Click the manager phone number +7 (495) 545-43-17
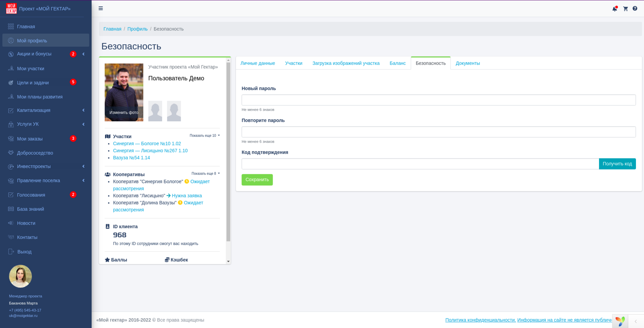This screenshot has height=328, width=644. coord(25,310)
